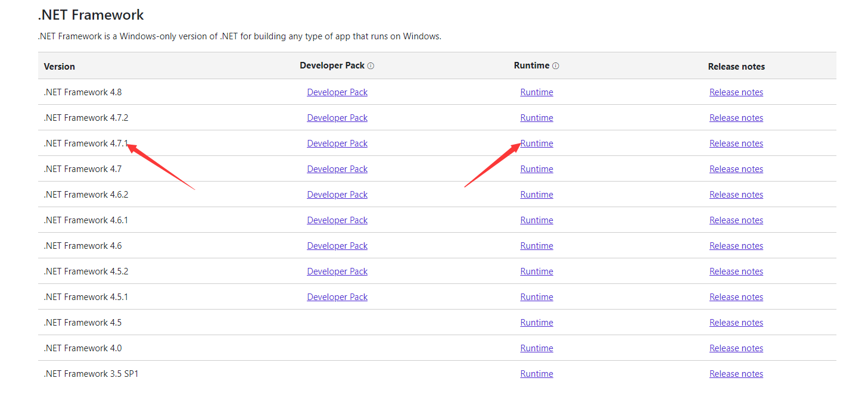
Task: Open Developer Pack link for .NET Framework 4.8
Action: coord(337,92)
